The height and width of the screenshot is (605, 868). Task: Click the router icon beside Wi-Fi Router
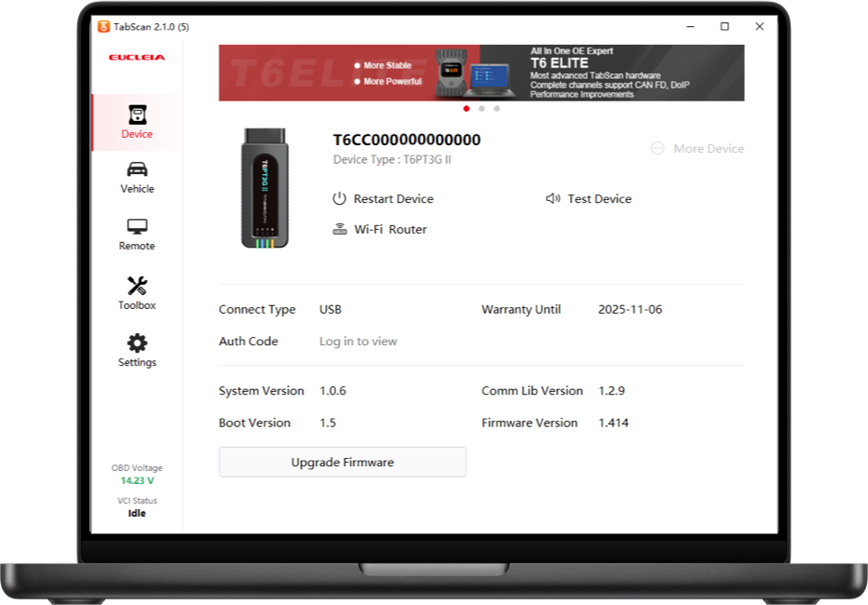(339, 229)
